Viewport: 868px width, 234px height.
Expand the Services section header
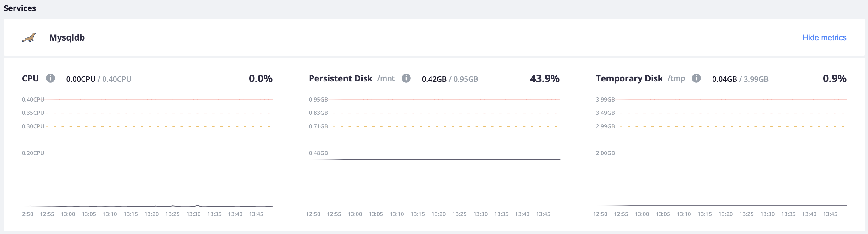[20, 8]
